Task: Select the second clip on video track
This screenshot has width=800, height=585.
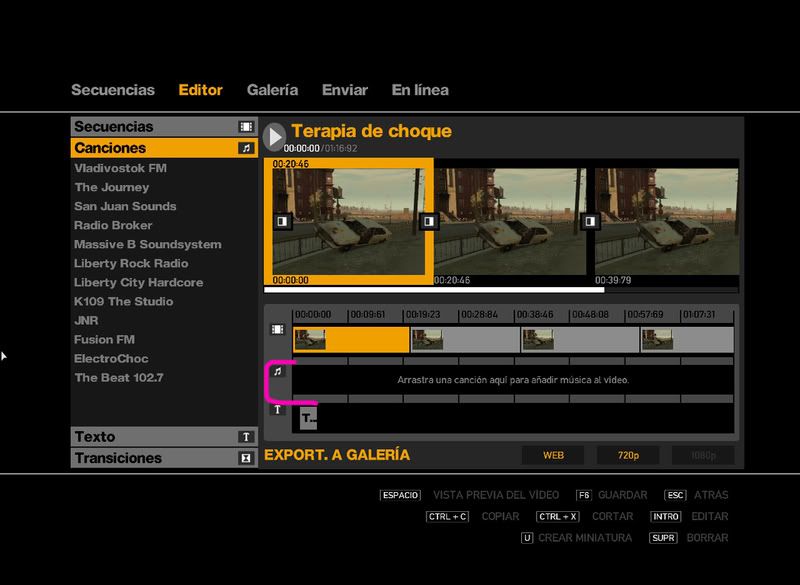Action: [x=465, y=340]
